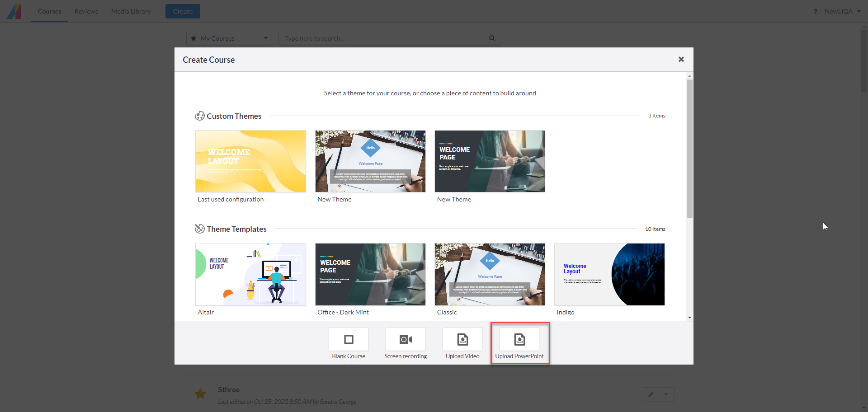Click the Screen recording label
868x412 pixels.
(406, 356)
